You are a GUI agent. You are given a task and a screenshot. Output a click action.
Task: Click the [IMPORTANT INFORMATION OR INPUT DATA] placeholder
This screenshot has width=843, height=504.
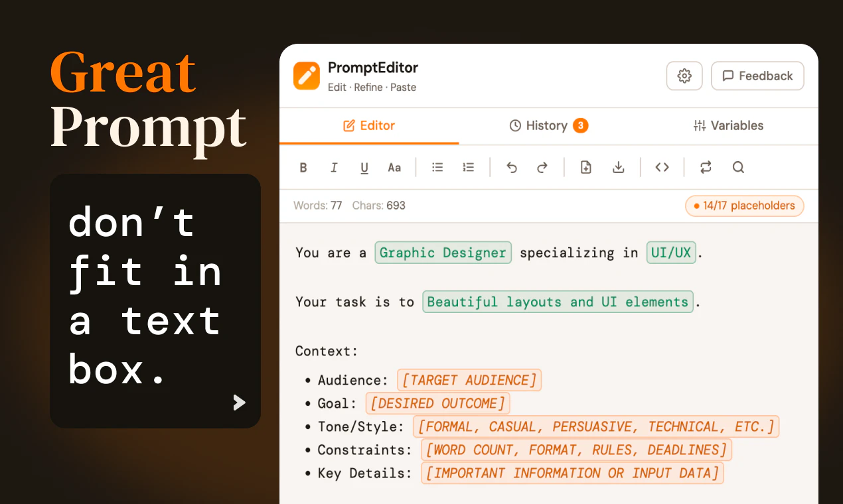click(572, 473)
